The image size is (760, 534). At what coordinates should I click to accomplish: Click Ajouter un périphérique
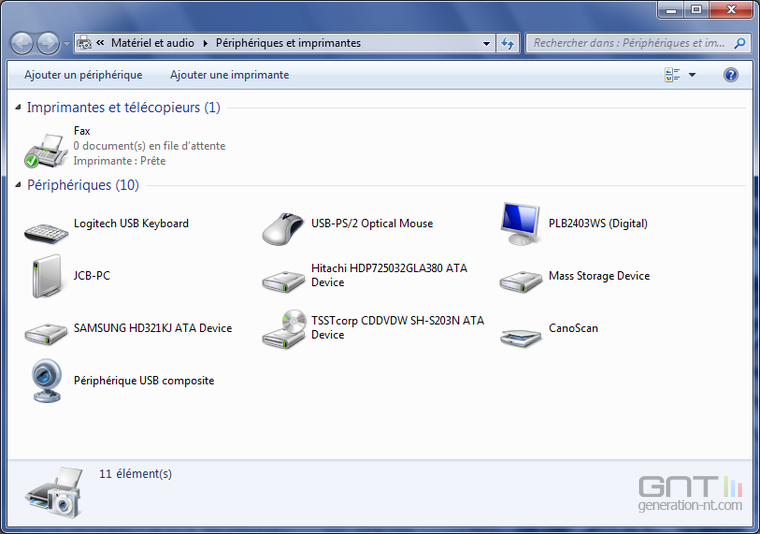coord(83,75)
